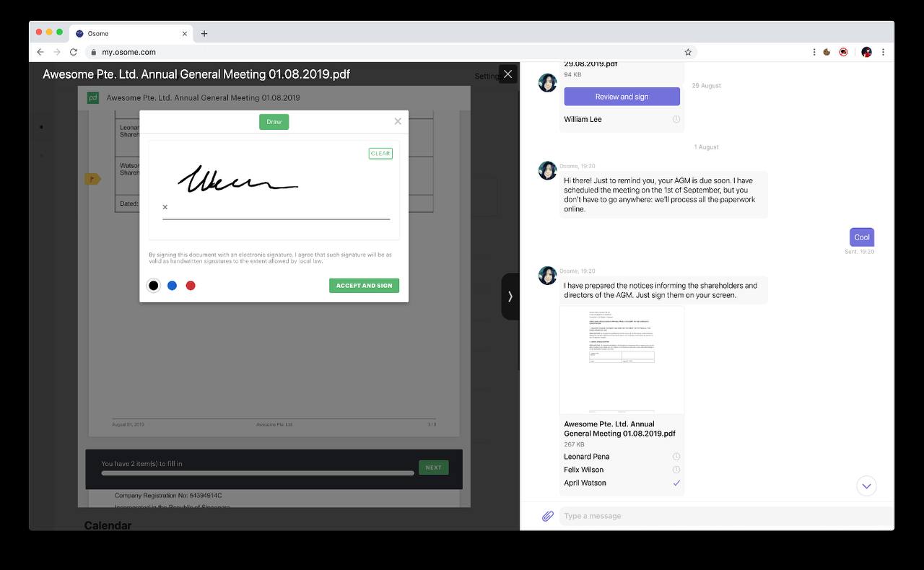Click the red blocker extension icon
This screenshot has width=924, height=570.
click(843, 52)
